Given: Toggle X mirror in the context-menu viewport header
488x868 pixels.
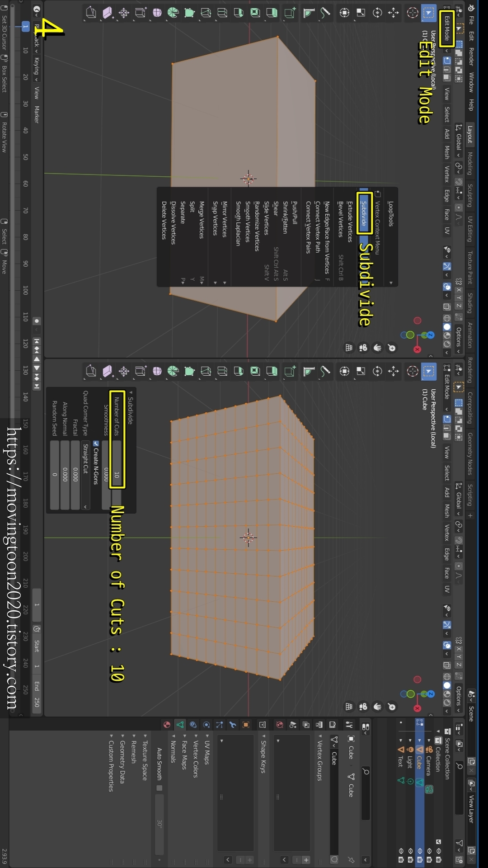Looking at the screenshot, I should coord(459,290).
